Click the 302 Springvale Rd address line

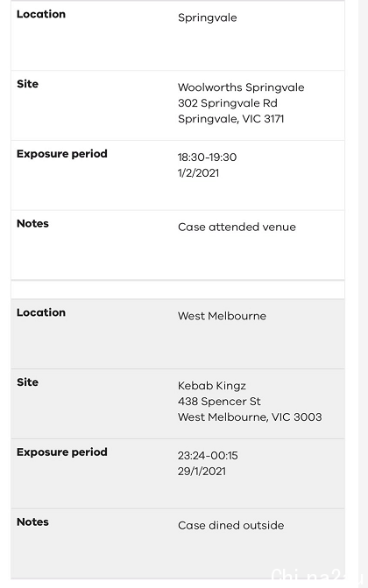tap(228, 103)
